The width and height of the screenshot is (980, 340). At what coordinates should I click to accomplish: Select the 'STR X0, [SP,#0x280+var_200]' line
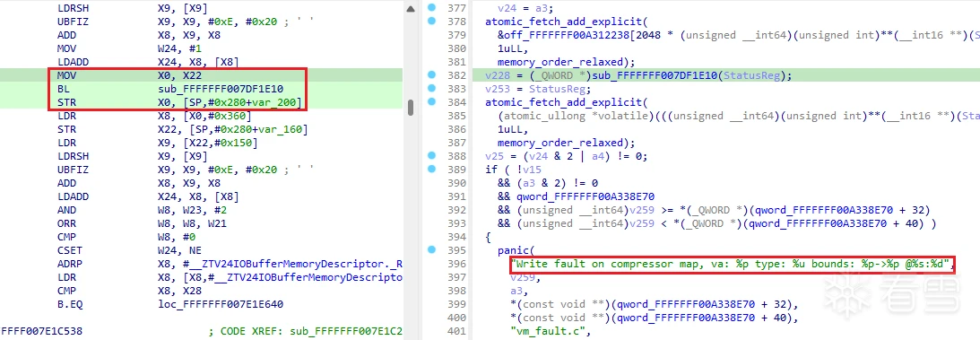tap(179, 102)
